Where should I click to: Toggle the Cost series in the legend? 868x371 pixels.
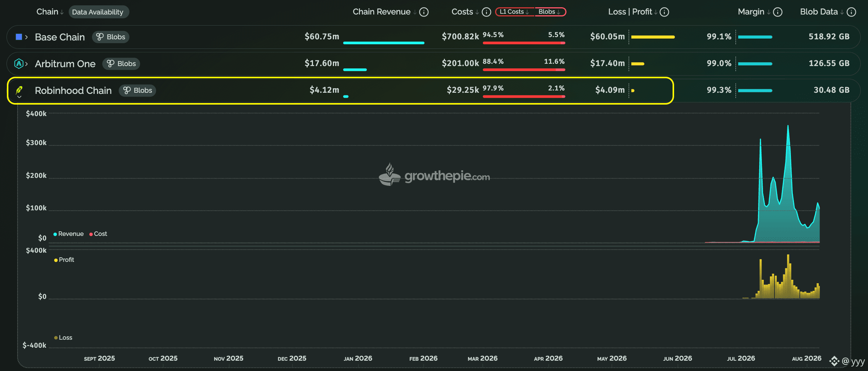[x=98, y=234]
